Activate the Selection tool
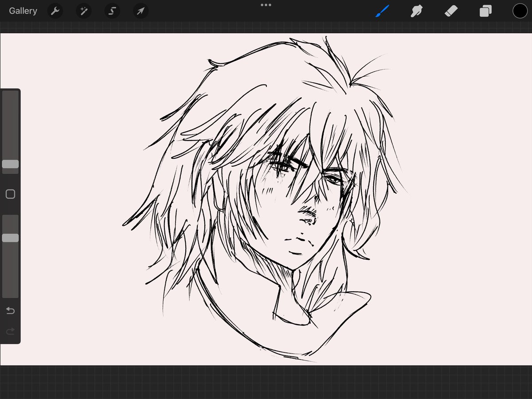This screenshot has width=532, height=399. pos(112,11)
